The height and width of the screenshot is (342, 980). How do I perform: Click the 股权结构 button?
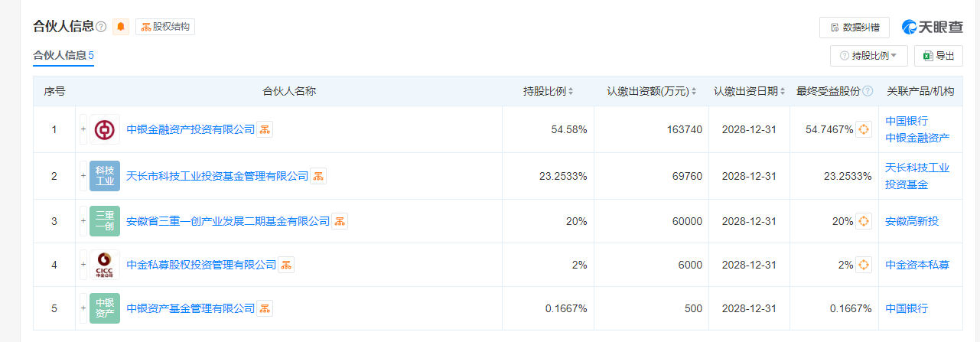pos(165,27)
